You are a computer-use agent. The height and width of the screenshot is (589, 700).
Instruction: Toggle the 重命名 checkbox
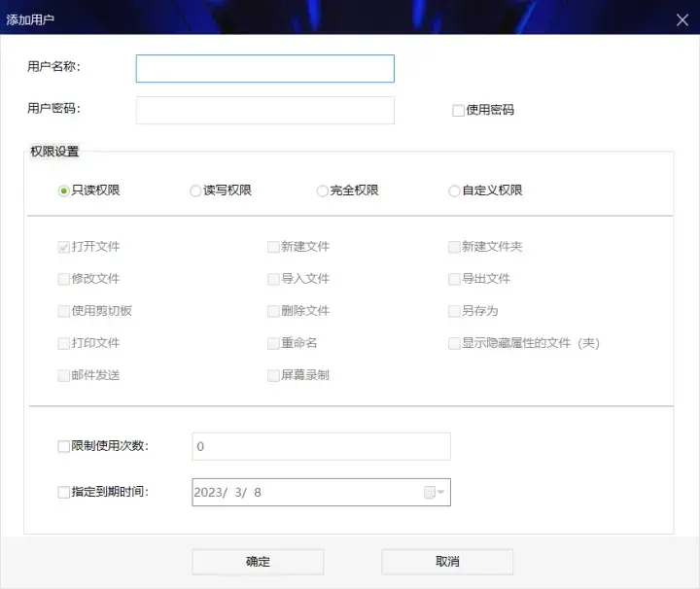pos(273,344)
